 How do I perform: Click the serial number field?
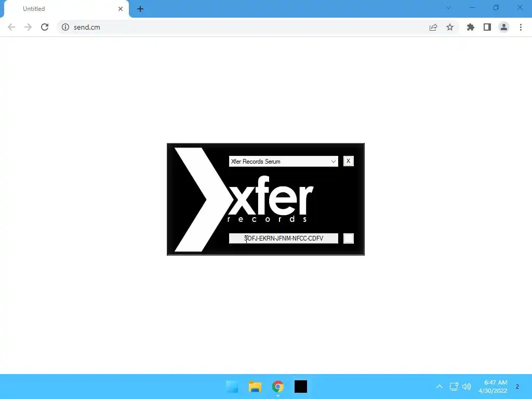click(283, 238)
